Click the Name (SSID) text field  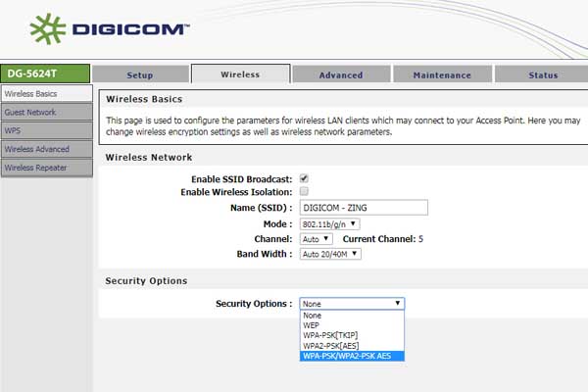(364, 208)
